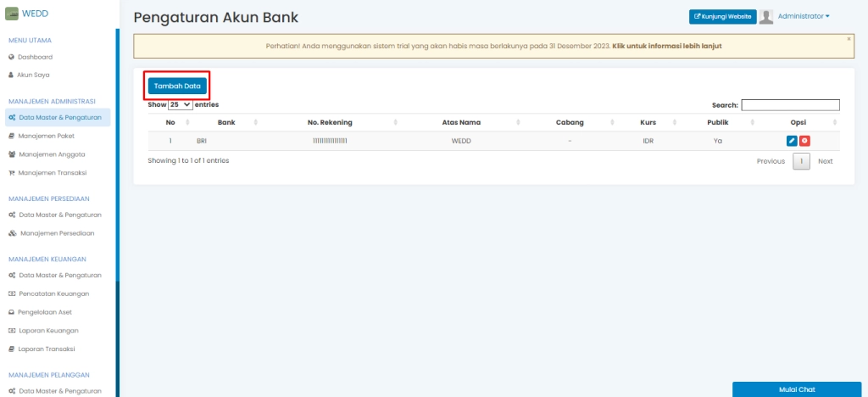Open Dashboard from the main menu
868x397 pixels.
(36, 57)
